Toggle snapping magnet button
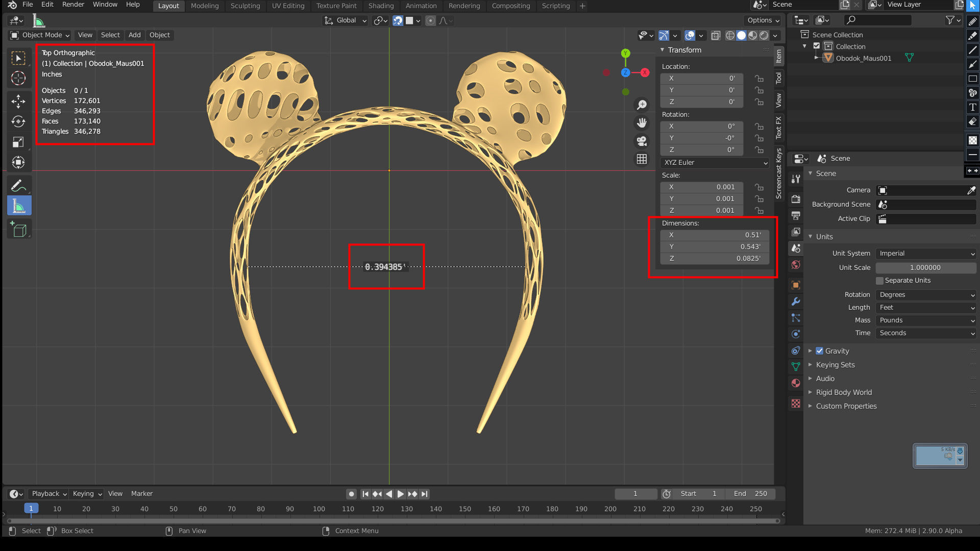Screen dimensions: 980x551 tap(398, 20)
